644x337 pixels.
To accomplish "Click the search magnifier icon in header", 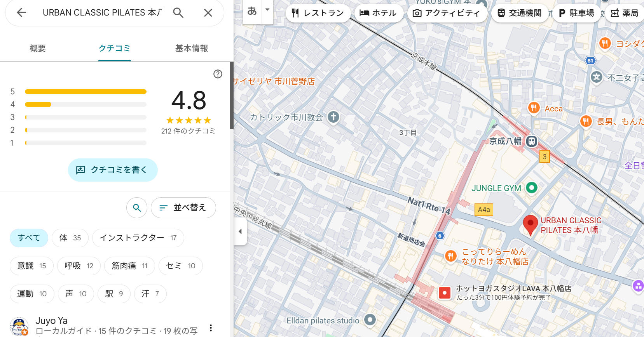I will coord(178,13).
